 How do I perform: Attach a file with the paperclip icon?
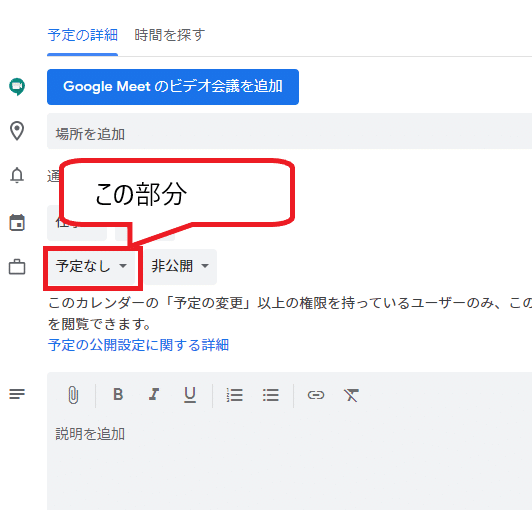pos(73,395)
